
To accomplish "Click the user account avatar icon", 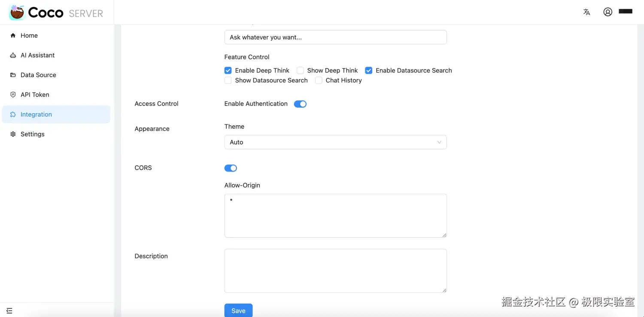I will coord(608,12).
